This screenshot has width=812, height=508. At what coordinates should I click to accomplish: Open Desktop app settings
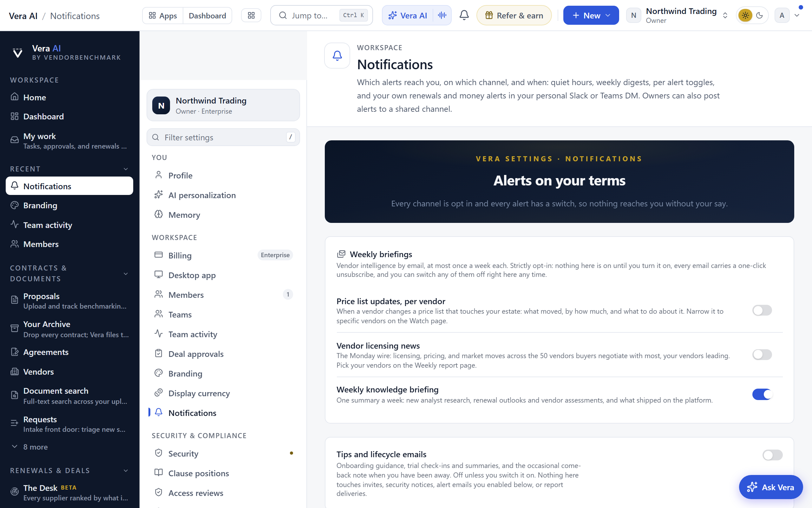[x=223, y=275]
